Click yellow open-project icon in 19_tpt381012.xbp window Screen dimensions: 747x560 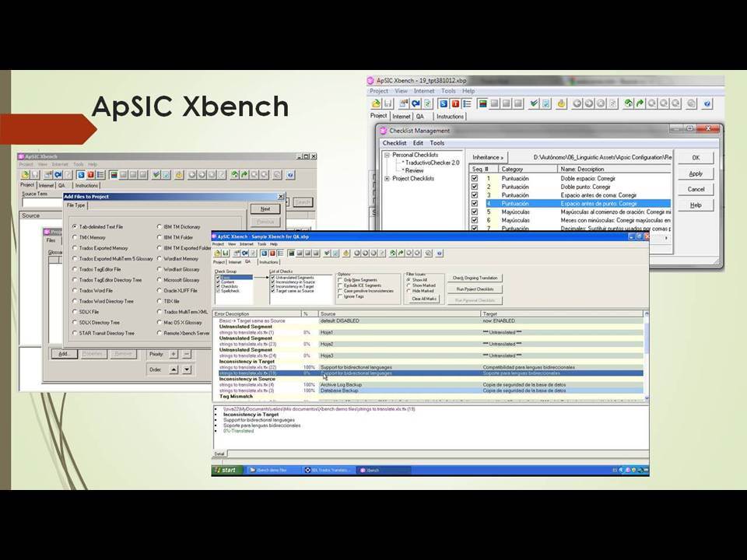pyautogui.click(x=377, y=103)
